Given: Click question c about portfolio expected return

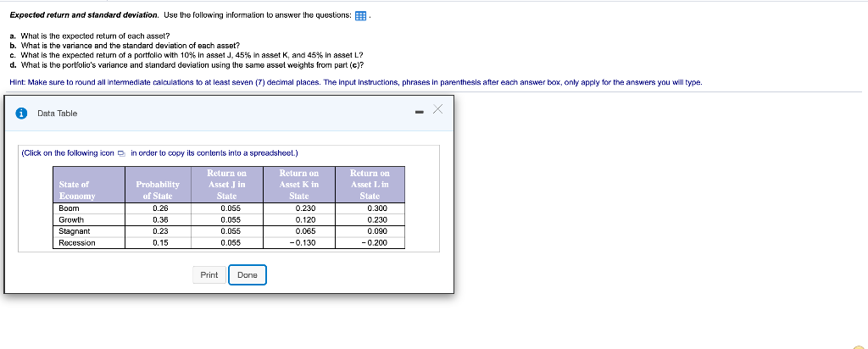Looking at the screenshot, I should click(x=186, y=55).
